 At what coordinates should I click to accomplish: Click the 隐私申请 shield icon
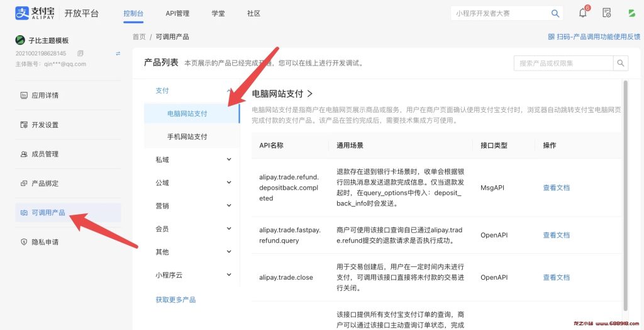coord(24,242)
